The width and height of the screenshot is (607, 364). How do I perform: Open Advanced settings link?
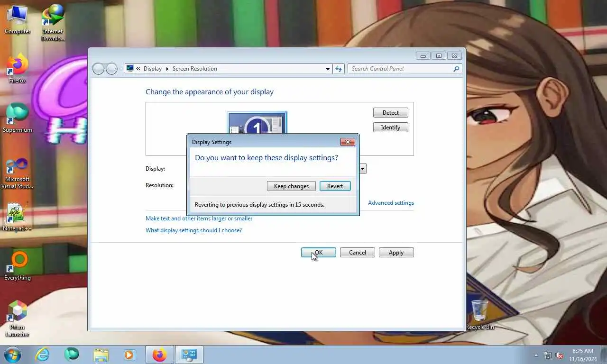(391, 203)
